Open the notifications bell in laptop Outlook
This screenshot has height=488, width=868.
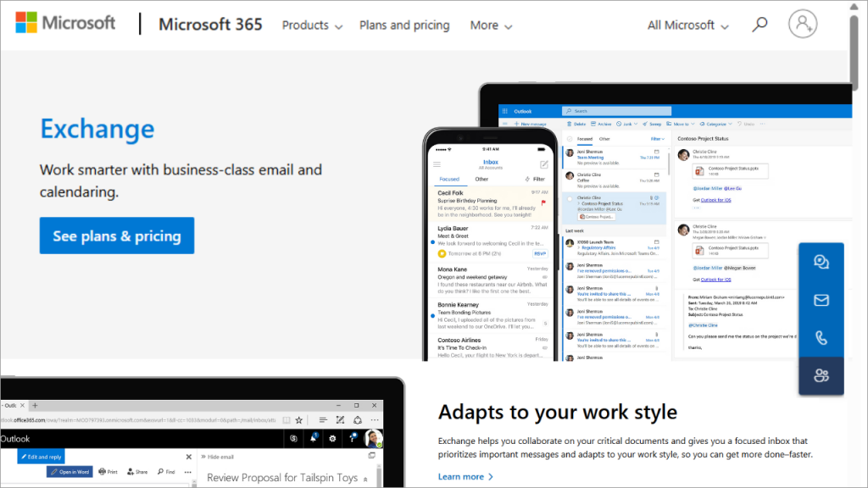pos(314,438)
